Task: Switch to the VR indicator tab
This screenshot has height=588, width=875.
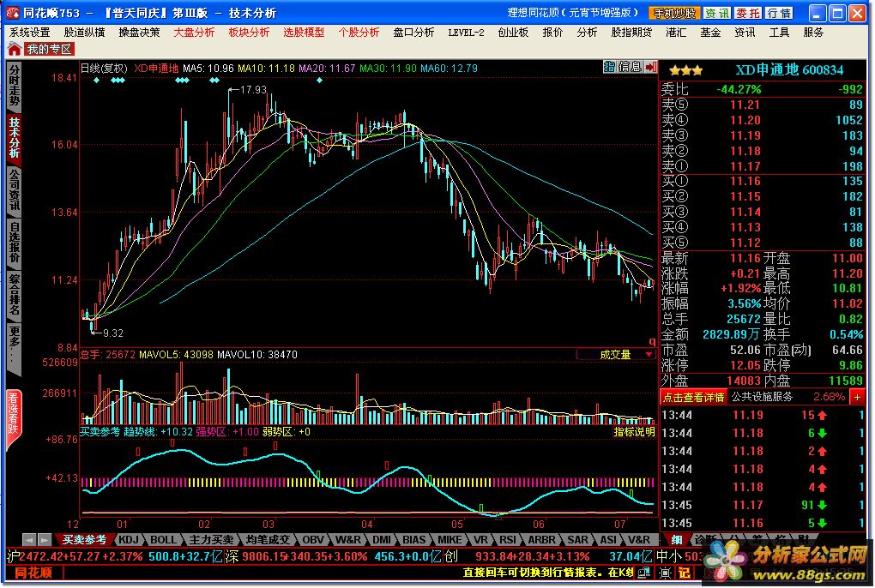Action: click(480, 539)
